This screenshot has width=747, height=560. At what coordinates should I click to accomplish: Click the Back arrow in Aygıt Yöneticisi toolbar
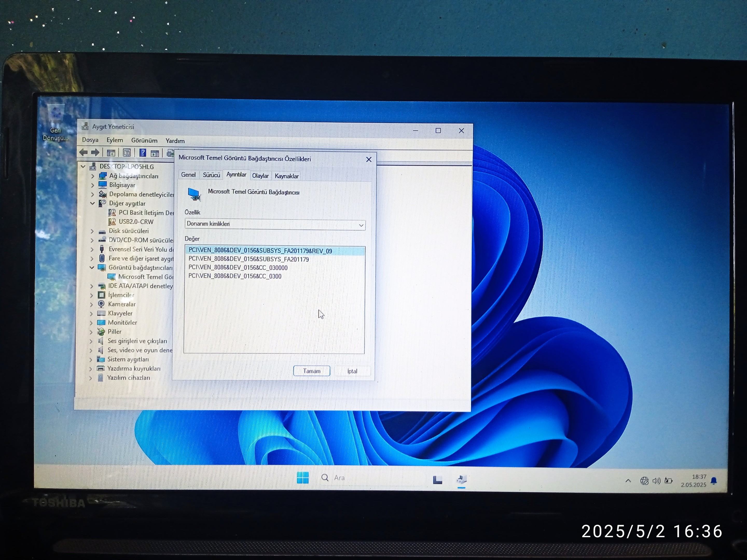coord(84,152)
